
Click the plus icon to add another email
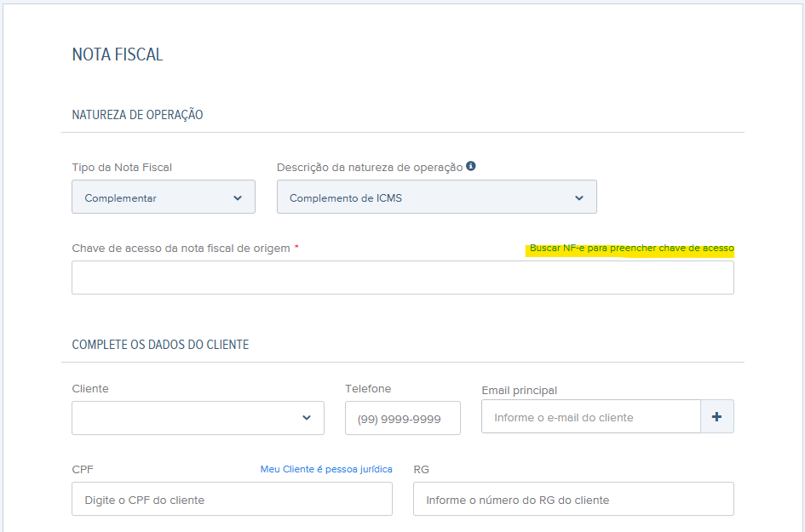(716, 416)
